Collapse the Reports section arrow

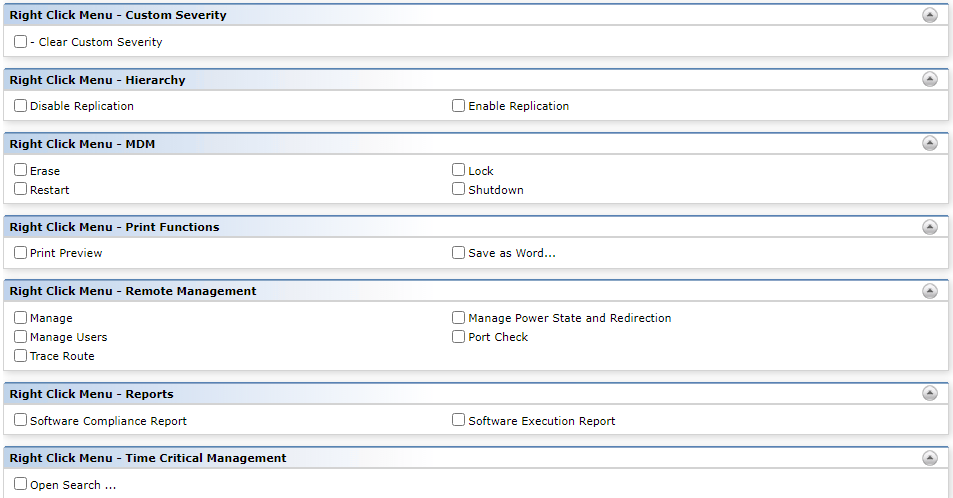click(929, 393)
